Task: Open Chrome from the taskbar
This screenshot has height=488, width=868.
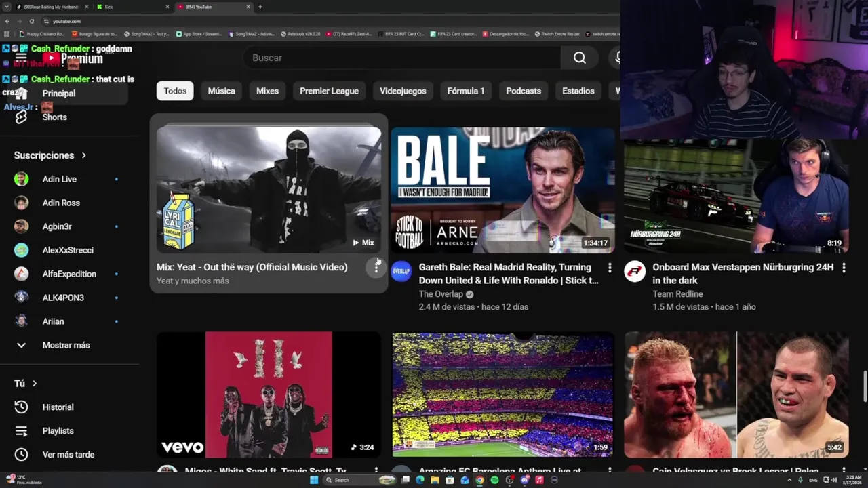Action: click(x=479, y=480)
